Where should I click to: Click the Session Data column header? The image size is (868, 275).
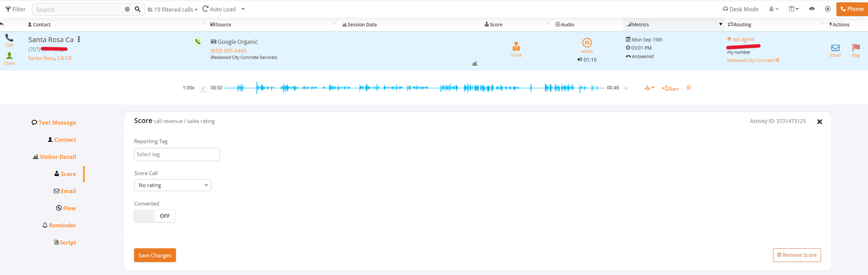point(359,24)
